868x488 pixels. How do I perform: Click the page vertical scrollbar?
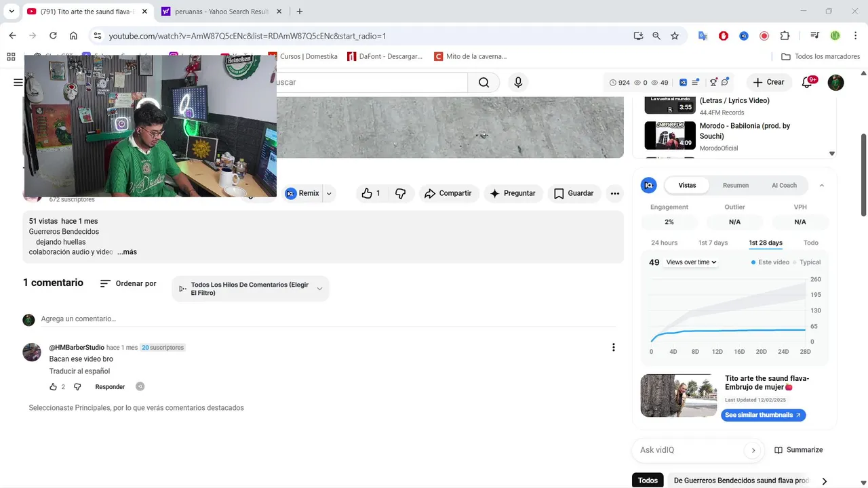tap(863, 175)
